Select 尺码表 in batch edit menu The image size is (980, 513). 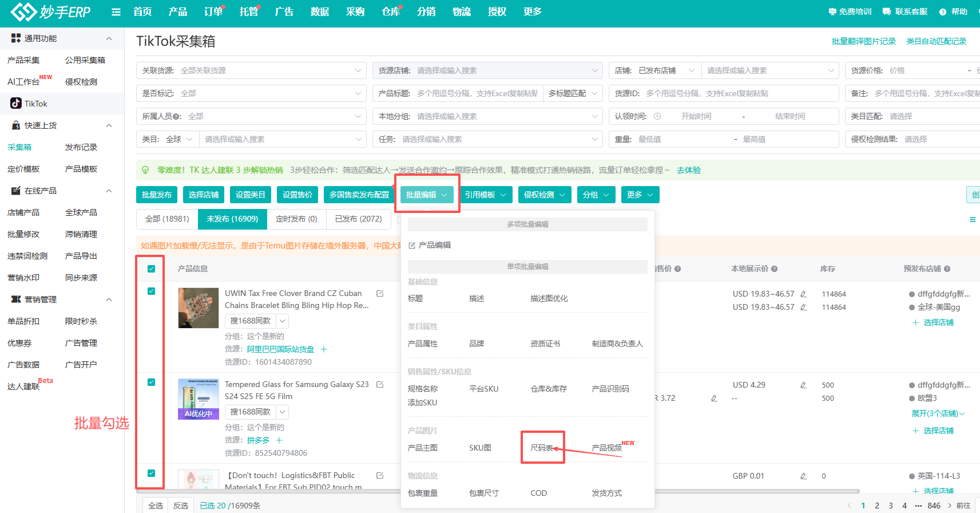541,448
